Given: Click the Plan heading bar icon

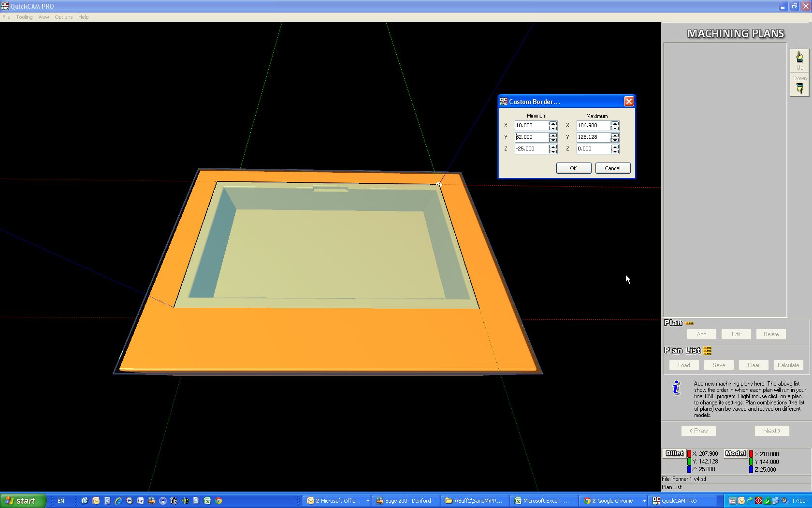Looking at the screenshot, I should 690,323.
